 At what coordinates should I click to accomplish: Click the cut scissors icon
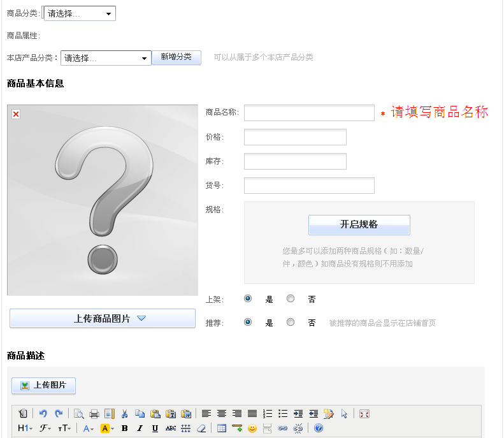tap(125, 414)
